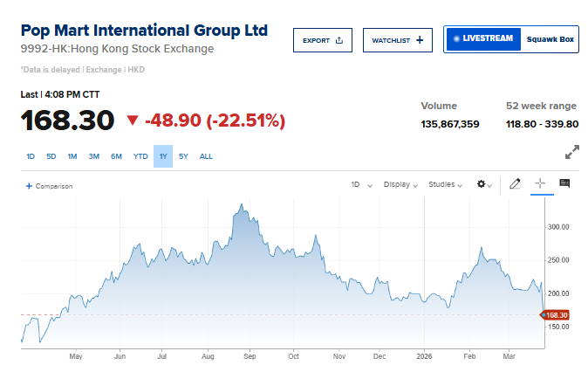Viewport: 588px width, 365px height.
Task: Expand the 1D interval dropdown
Action: 360,185
